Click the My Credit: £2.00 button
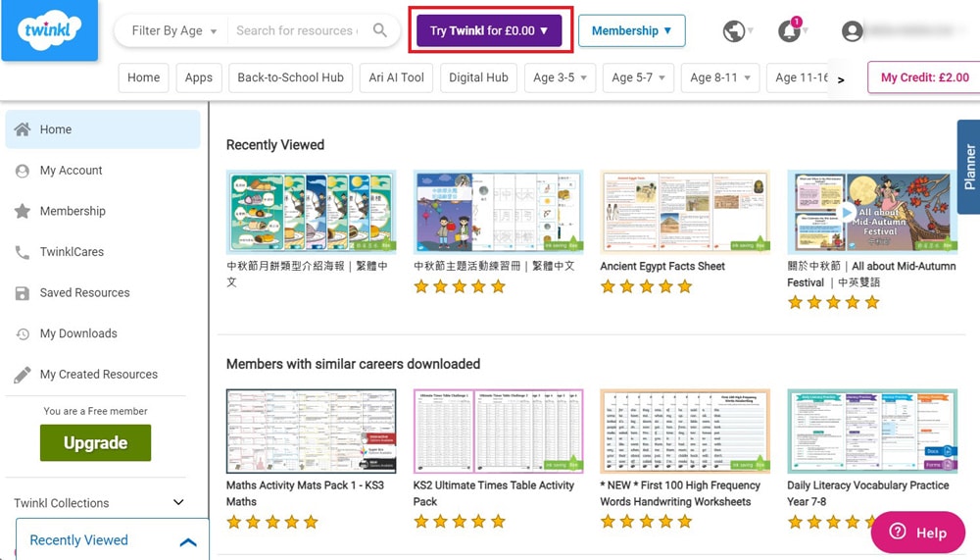The width and height of the screenshot is (980, 560). pyautogui.click(x=924, y=77)
